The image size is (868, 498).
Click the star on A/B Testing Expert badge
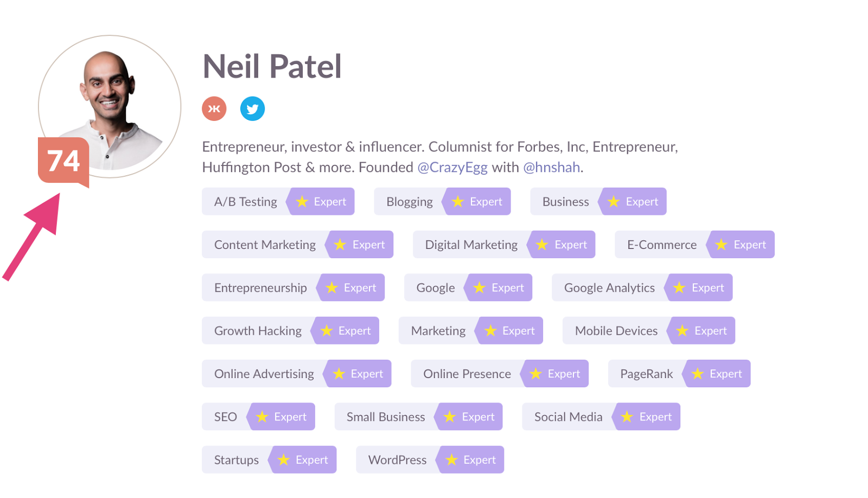point(302,202)
